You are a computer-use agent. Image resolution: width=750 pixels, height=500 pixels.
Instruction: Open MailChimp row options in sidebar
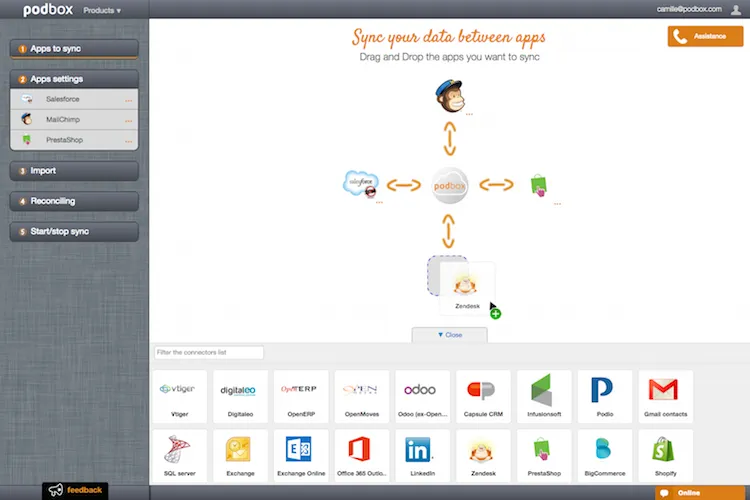point(129,121)
